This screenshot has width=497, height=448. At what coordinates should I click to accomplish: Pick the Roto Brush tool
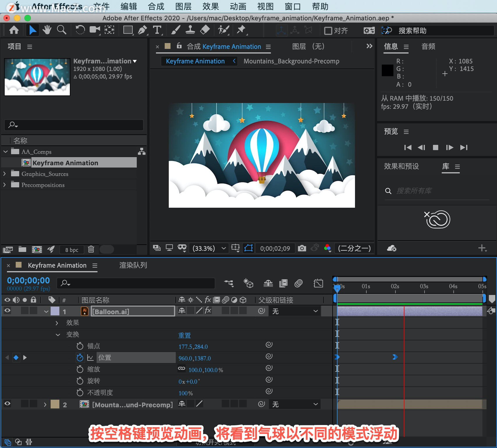223,30
